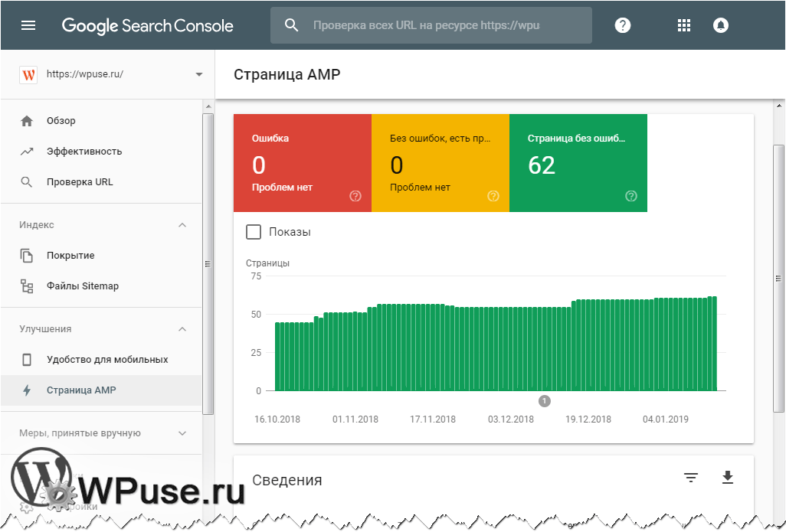Screen dimensions: 786x532
Task: Click the Overview home icon
Action: coord(27,121)
